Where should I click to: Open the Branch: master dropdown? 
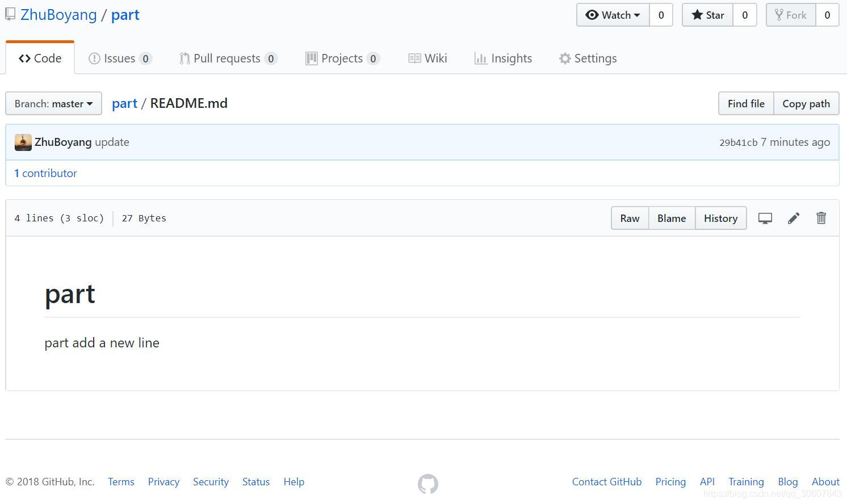54,103
